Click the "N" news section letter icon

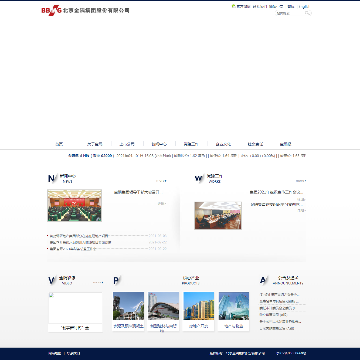coord(51,179)
